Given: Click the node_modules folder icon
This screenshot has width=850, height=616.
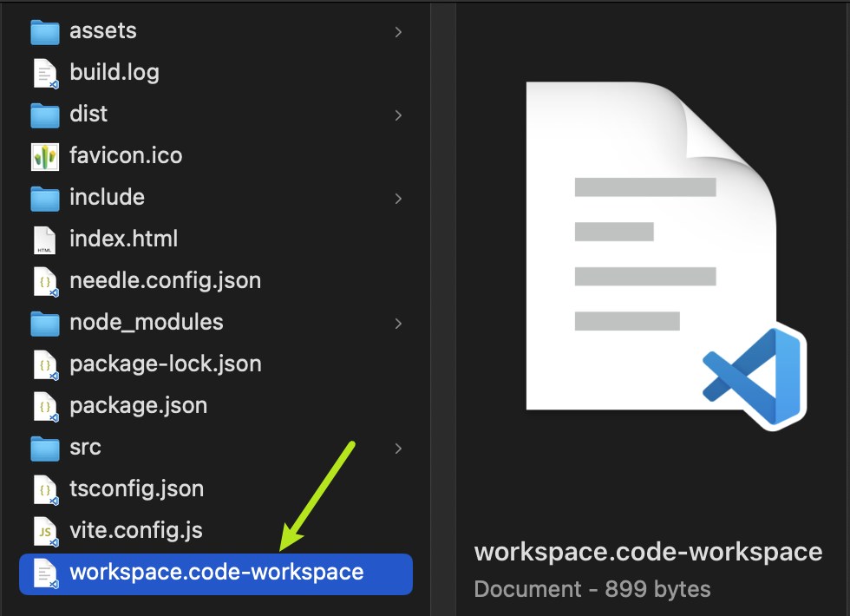Looking at the screenshot, I should point(45,324).
